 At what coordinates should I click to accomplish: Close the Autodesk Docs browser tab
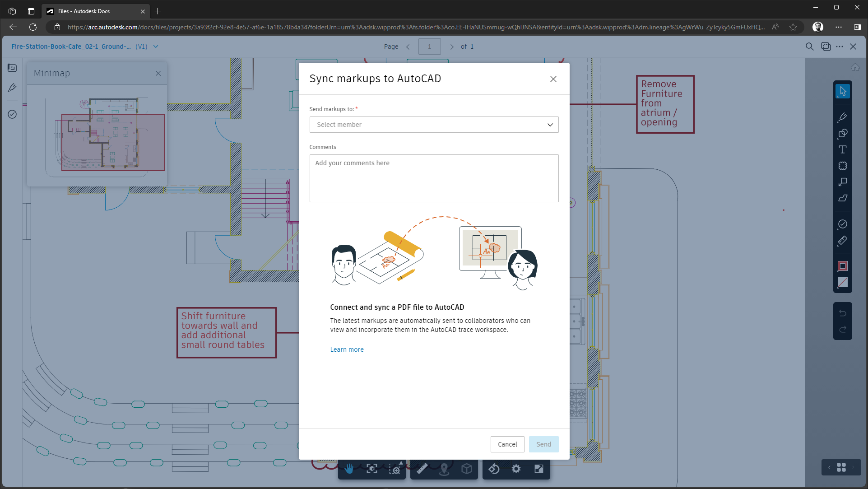(143, 11)
